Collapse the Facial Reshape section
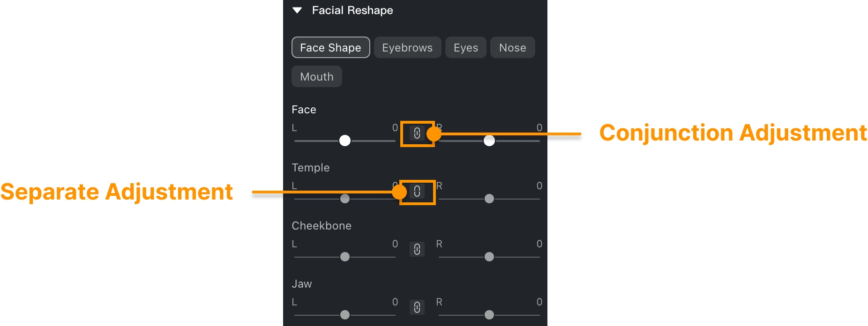The height and width of the screenshot is (326, 868). click(297, 10)
